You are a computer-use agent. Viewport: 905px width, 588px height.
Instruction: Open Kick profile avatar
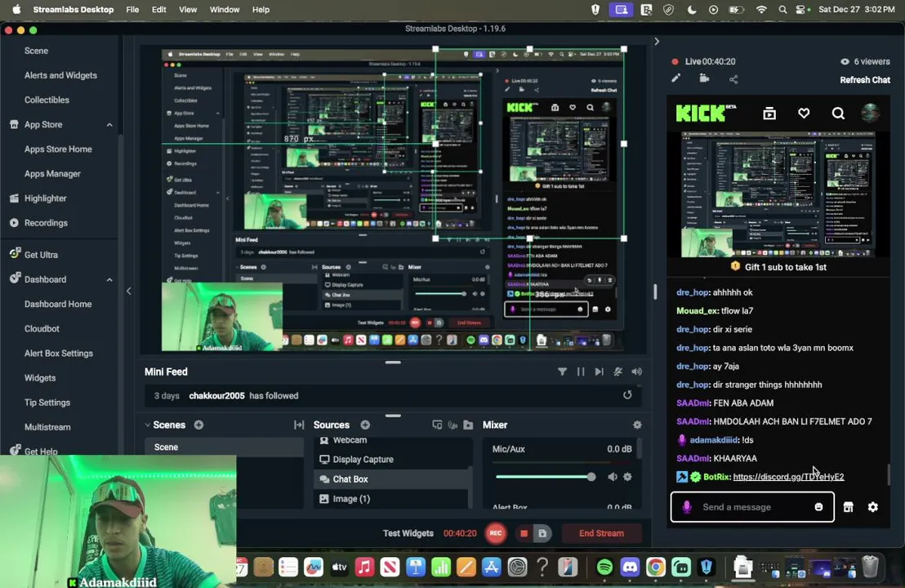[871, 113]
